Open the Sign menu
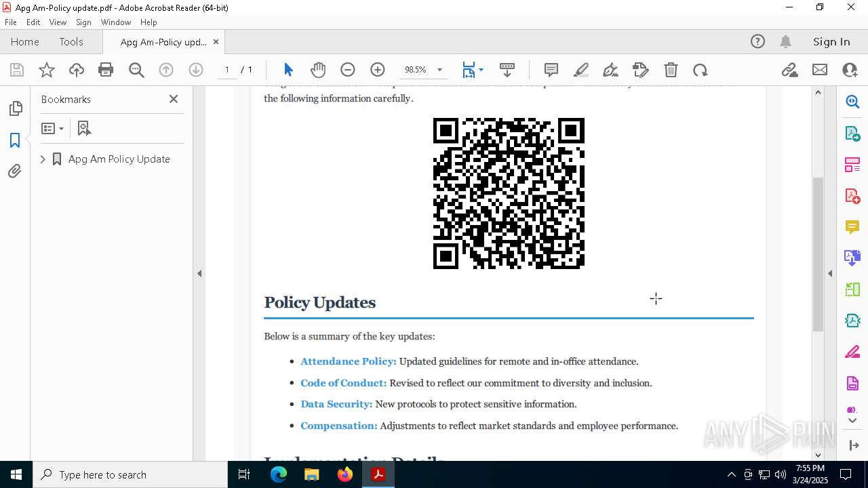The width and height of the screenshot is (868, 488). click(x=83, y=22)
